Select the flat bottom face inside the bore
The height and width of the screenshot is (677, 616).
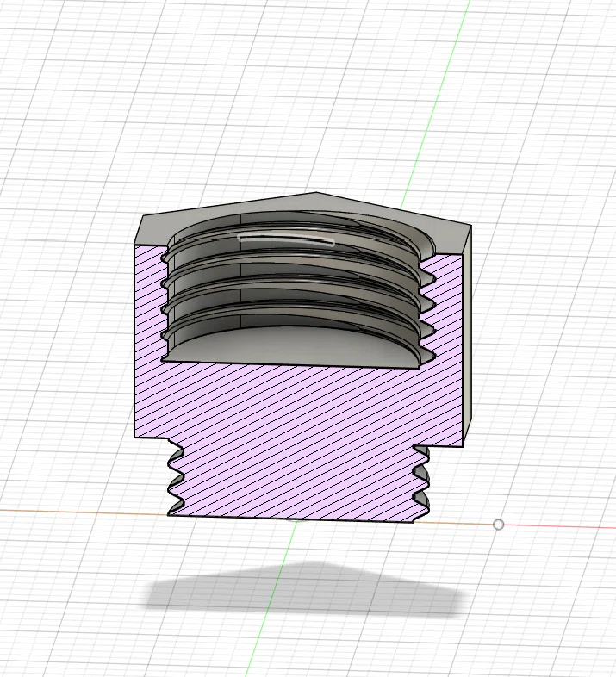coord(294,348)
